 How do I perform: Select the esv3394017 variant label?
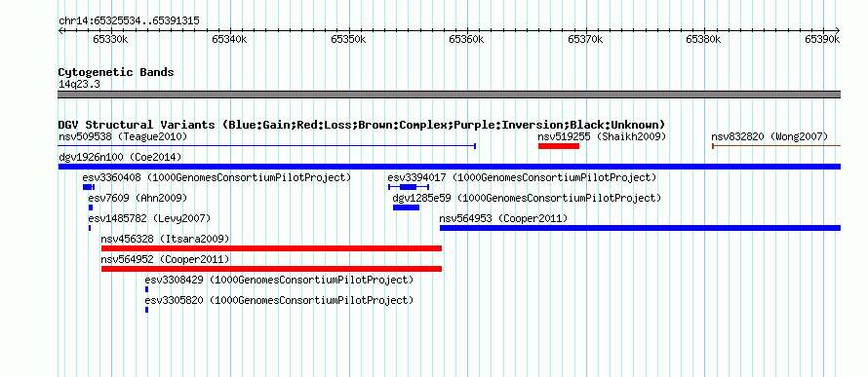(522, 178)
